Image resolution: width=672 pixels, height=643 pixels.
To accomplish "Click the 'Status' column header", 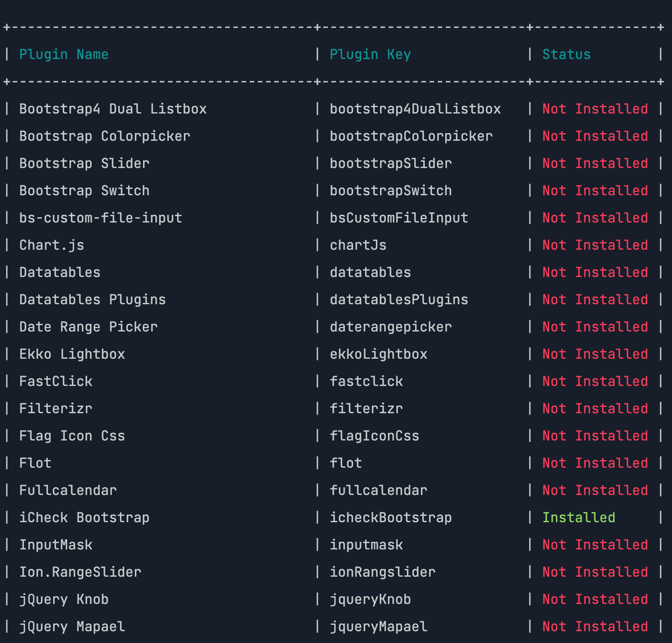I will point(567,54).
